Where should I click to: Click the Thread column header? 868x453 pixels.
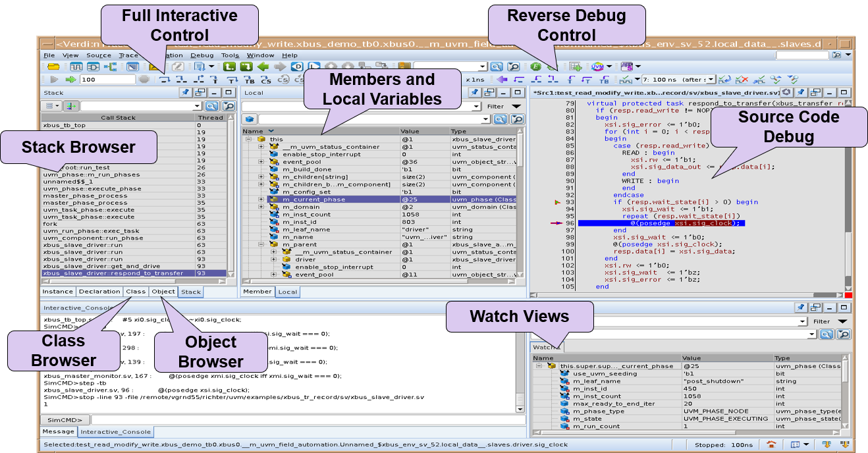point(211,117)
